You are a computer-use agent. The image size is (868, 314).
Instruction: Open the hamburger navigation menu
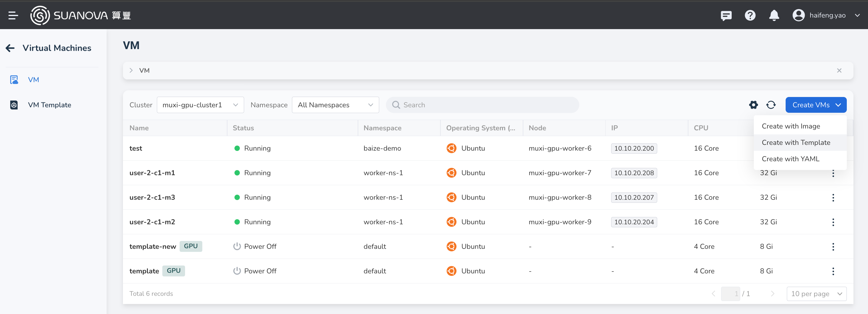[x=13, y=15]
